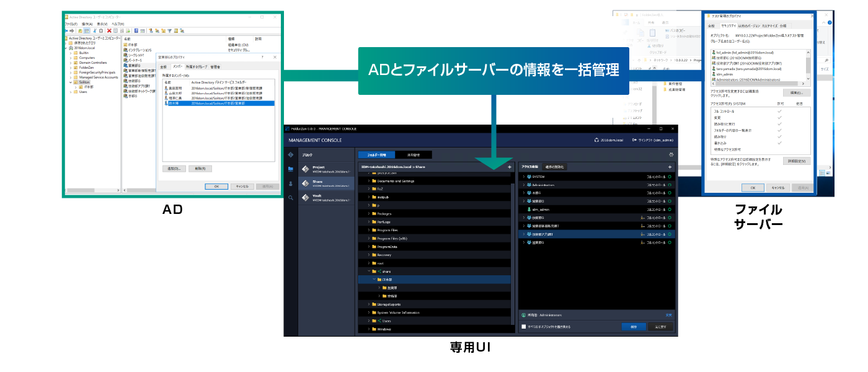This screenshot has width=868, height=372.
Task: Click Help icon in Active Directory toolbar
Action: pos(135,30)
